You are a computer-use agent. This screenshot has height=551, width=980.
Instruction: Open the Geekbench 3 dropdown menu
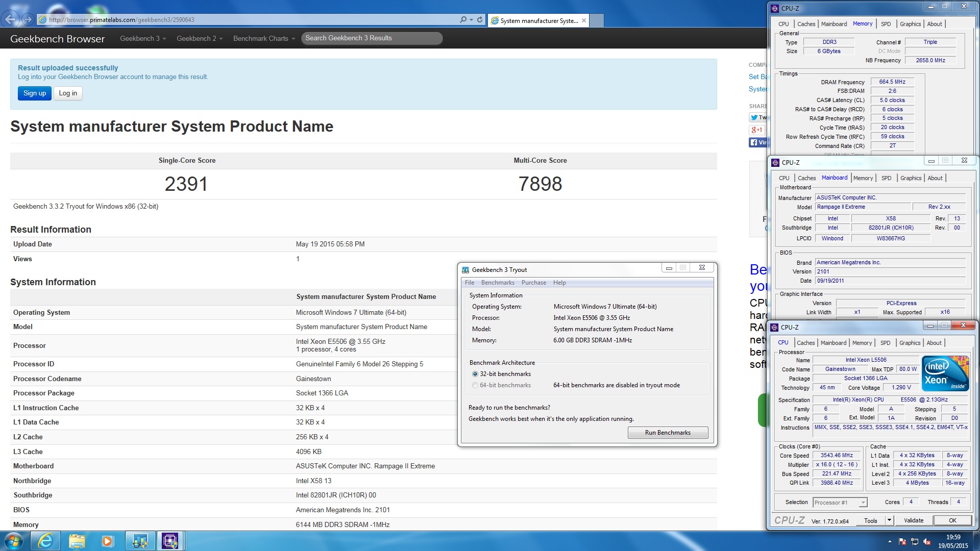[143, 38]
